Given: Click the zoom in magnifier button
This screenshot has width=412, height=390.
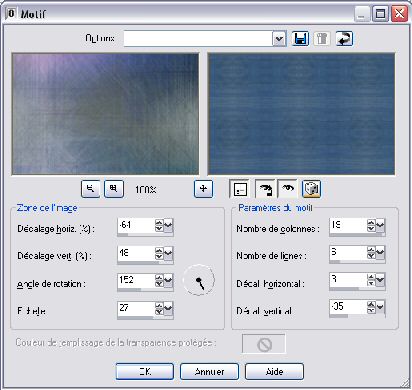Looking at the screenshot, I should [114, 189].
